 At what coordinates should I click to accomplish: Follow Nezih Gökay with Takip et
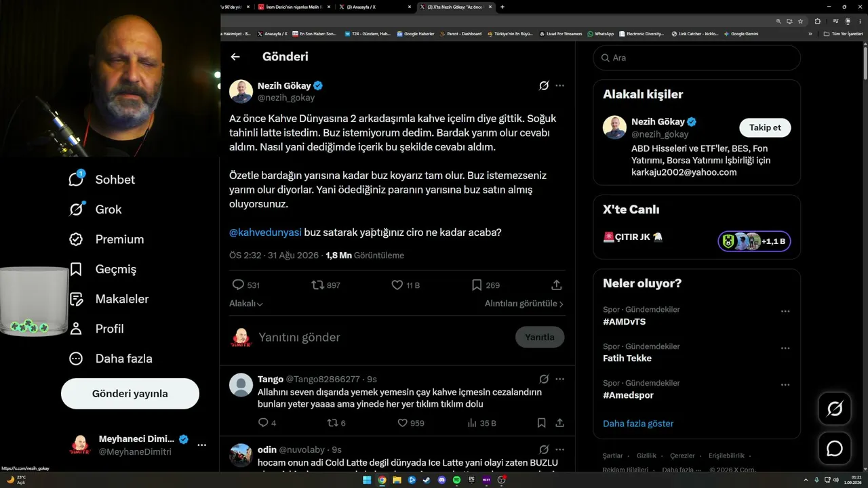point(765,127)
